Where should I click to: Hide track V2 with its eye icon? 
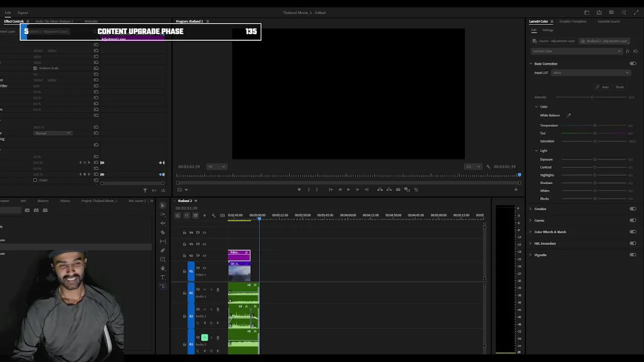tap(204, 255)
